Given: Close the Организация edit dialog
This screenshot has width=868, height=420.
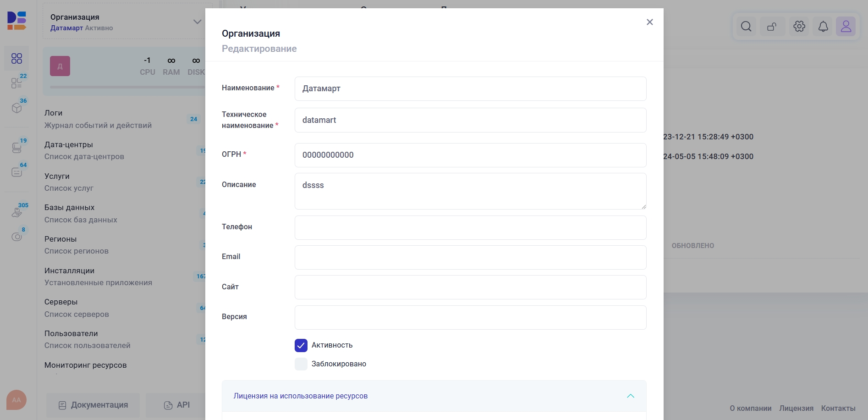Looking at the screenshot, I should click(649, 22).
